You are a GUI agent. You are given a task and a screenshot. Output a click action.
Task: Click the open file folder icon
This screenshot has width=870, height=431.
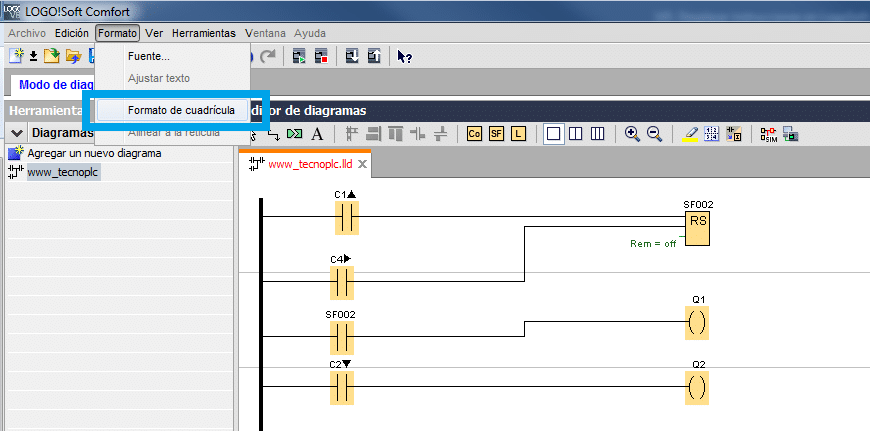[x=52, y=55]
